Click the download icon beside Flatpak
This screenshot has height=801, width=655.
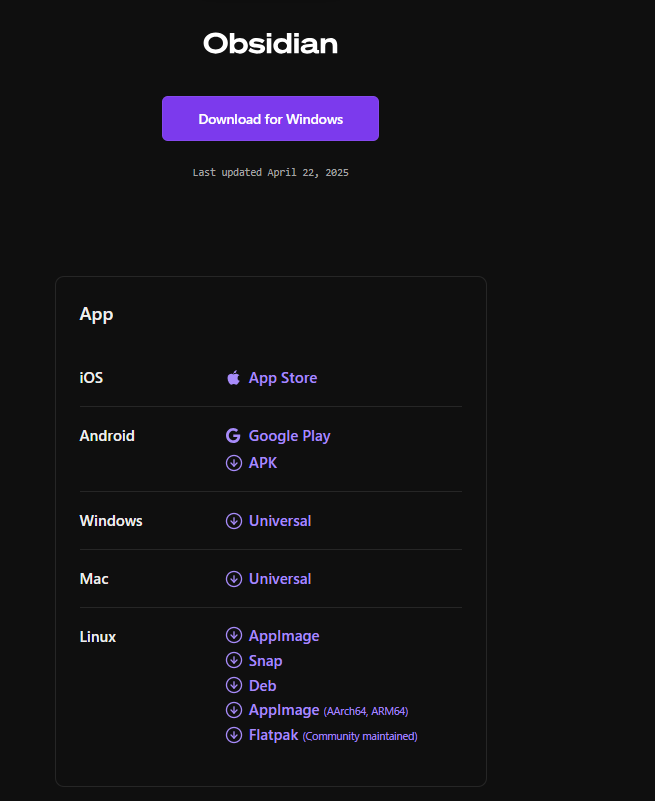tap(234, 736)
